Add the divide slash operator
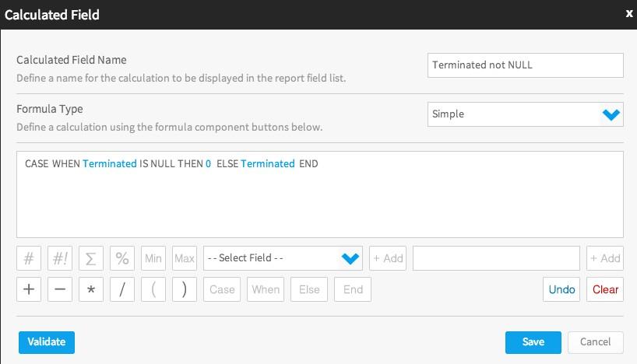637x364 pixels. coord(122,289)
